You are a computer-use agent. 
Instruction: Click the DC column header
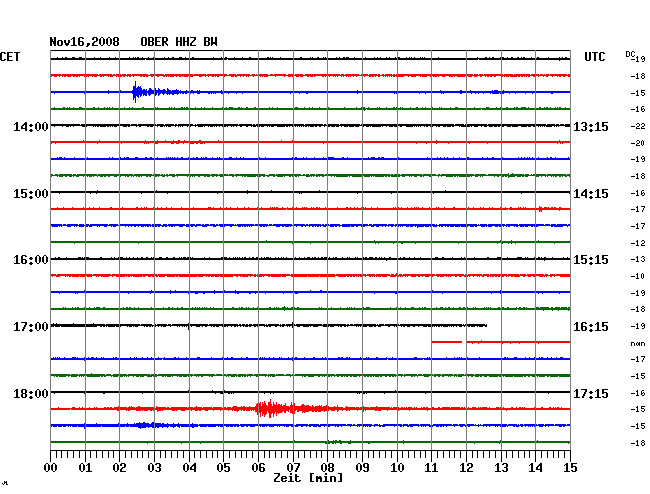630,54
